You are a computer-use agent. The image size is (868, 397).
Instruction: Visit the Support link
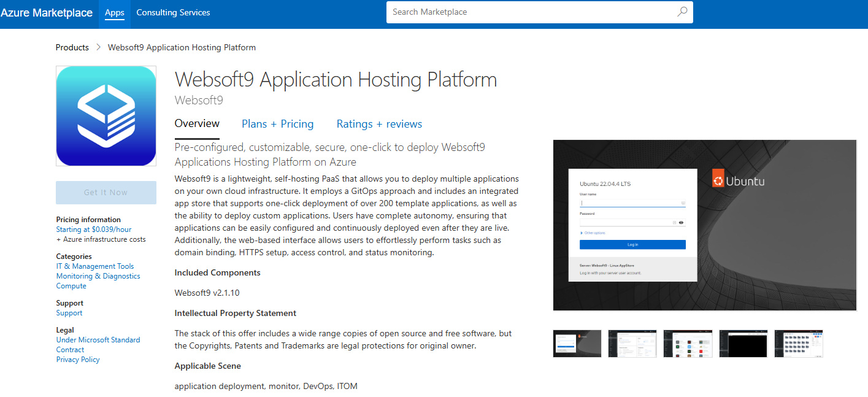[x=69, y=312]
